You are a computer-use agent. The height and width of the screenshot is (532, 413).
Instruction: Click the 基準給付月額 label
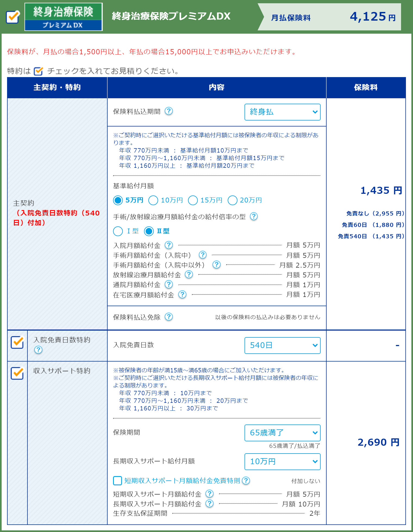[133, 186]
